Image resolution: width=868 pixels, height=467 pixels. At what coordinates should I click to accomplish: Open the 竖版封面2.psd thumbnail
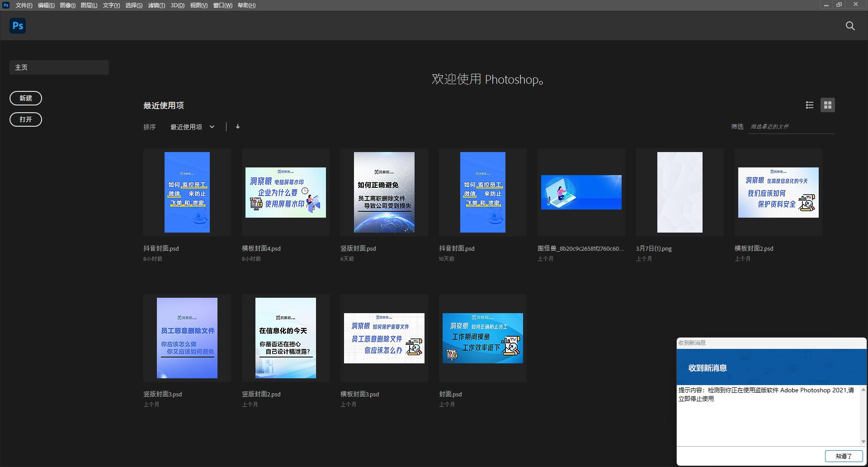(286, 338)
